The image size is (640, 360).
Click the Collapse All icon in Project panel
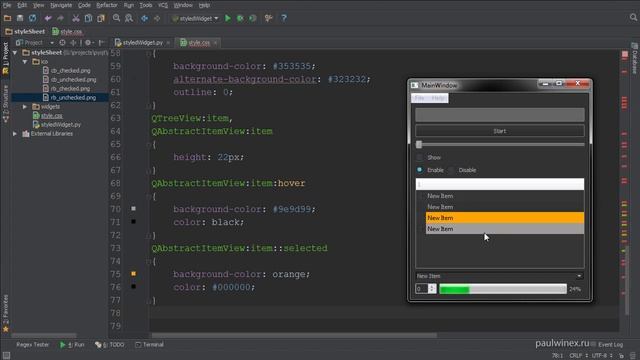pyautogui.click(x=73, y=42)
